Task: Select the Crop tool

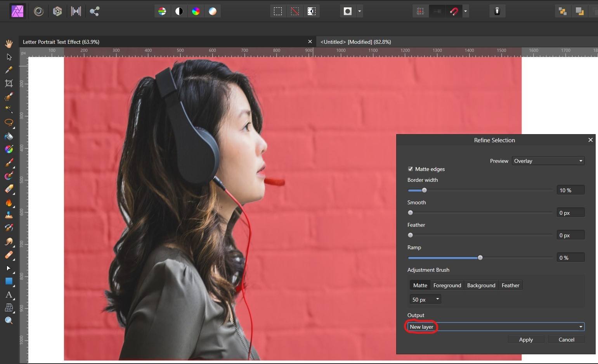Action: click(9, 83)
